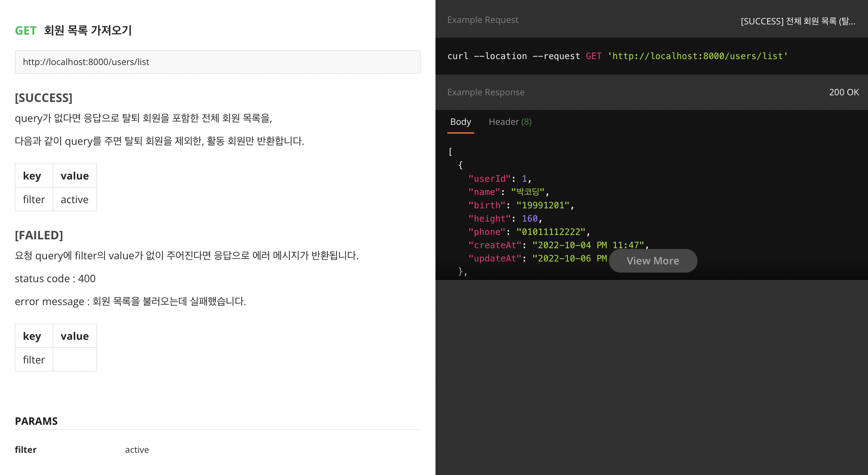Select the active value under PARAMS
The image size is (868, 475).
coord(137,450)
